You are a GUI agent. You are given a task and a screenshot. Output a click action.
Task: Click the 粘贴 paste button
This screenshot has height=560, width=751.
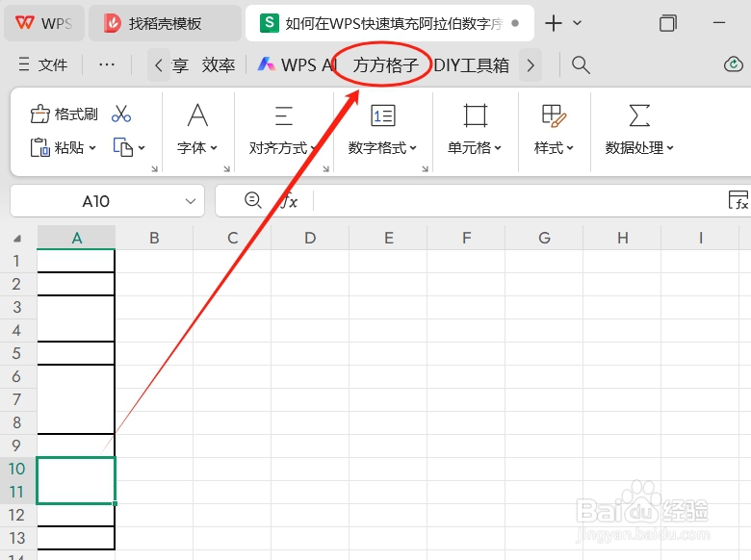pyautogui.click(x=58, y=147)
